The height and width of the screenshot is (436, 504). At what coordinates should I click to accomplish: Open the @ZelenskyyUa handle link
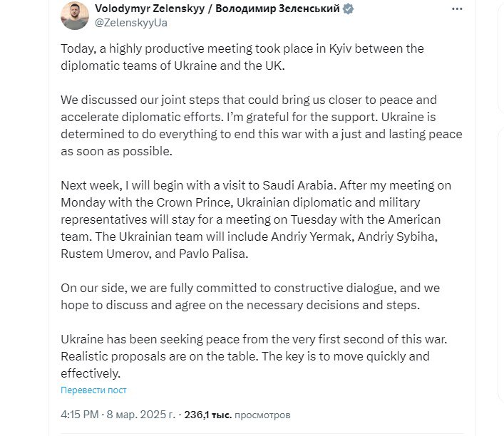(x=131, y=23)
